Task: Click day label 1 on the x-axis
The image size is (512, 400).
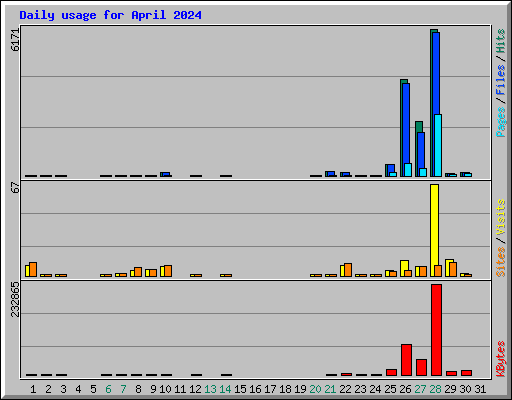Action: point(33,389)
